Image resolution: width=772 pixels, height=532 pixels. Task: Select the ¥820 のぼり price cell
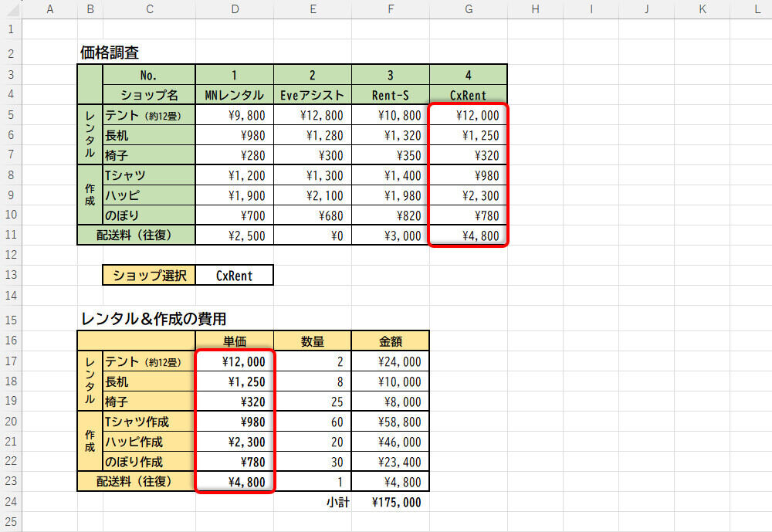pos(391,215)
